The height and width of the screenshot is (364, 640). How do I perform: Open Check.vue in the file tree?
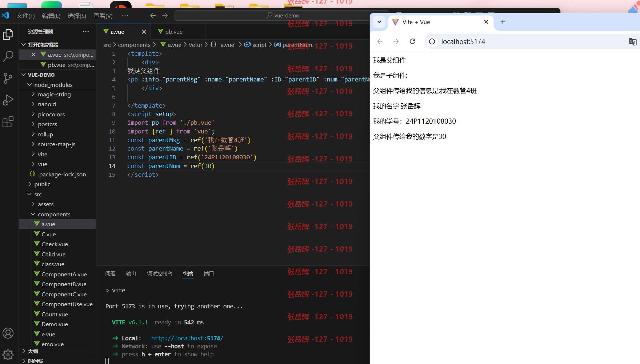[55, 244]
